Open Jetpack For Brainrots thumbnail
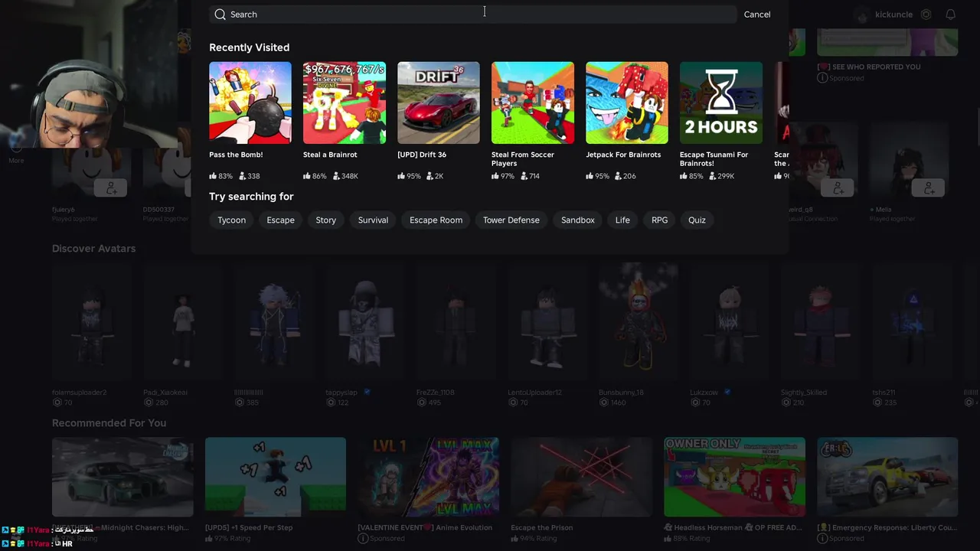 627,103
